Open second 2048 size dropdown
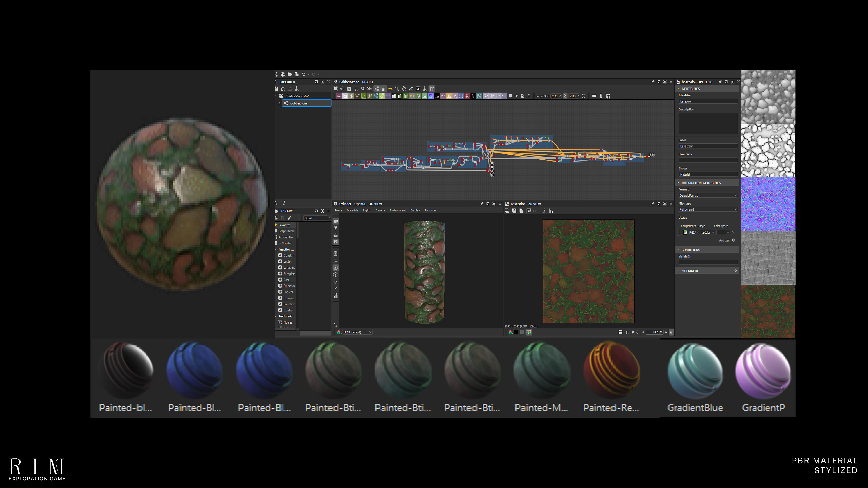Screen dimensions: 868x488 pos(574,96)
